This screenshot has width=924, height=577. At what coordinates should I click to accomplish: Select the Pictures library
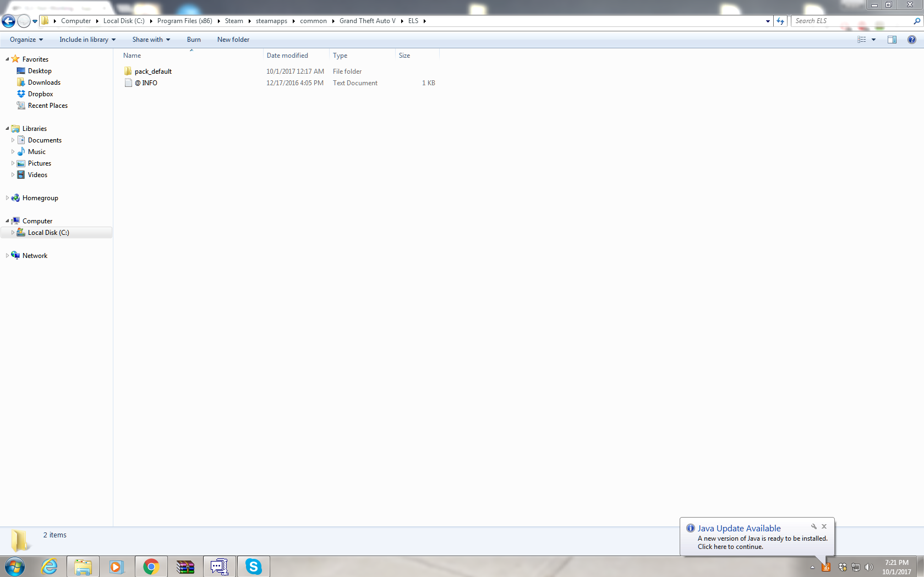pos(39,163)
